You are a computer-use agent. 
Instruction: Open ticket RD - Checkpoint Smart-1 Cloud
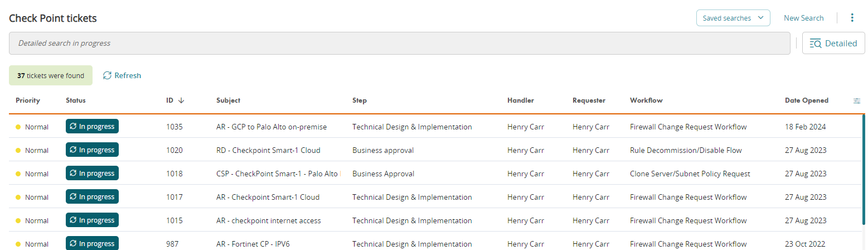pos(268,150)
